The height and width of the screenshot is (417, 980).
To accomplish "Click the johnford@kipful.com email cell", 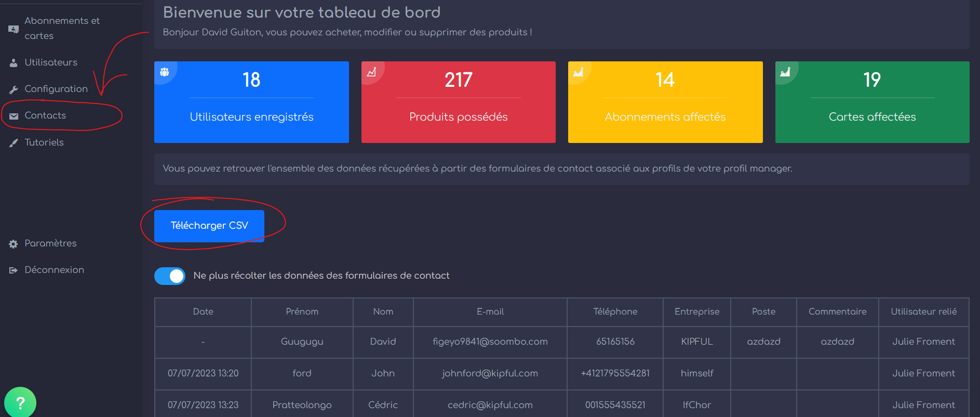I will [490, 373].
